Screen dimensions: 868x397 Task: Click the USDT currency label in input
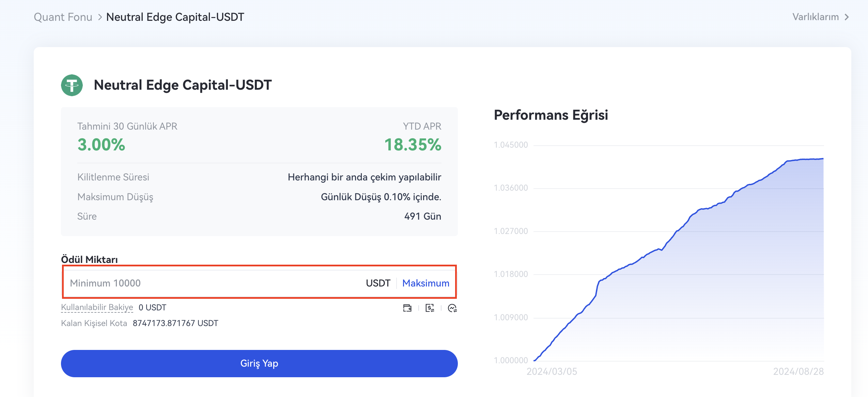(378, 283)
